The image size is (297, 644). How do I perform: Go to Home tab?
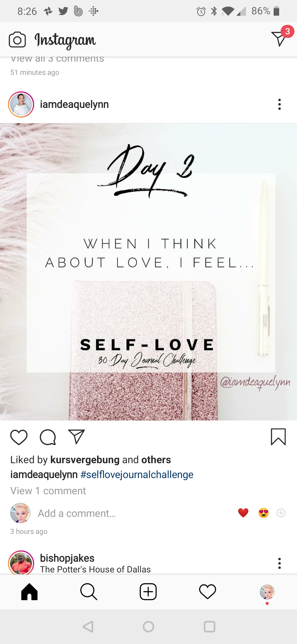(x=29, y=592)
